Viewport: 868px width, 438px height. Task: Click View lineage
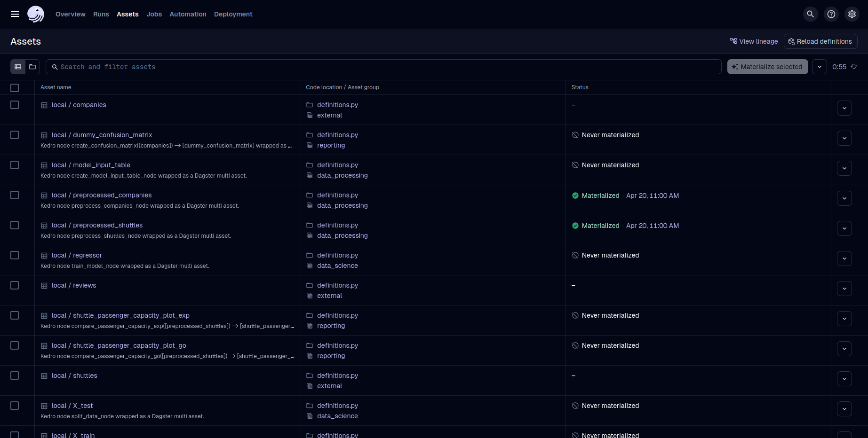[x=754, y=41]
